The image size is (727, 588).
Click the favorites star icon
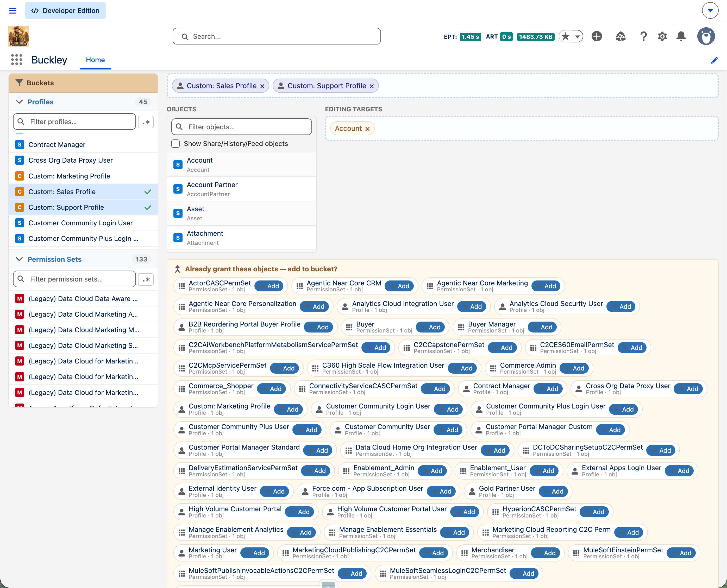565,36
